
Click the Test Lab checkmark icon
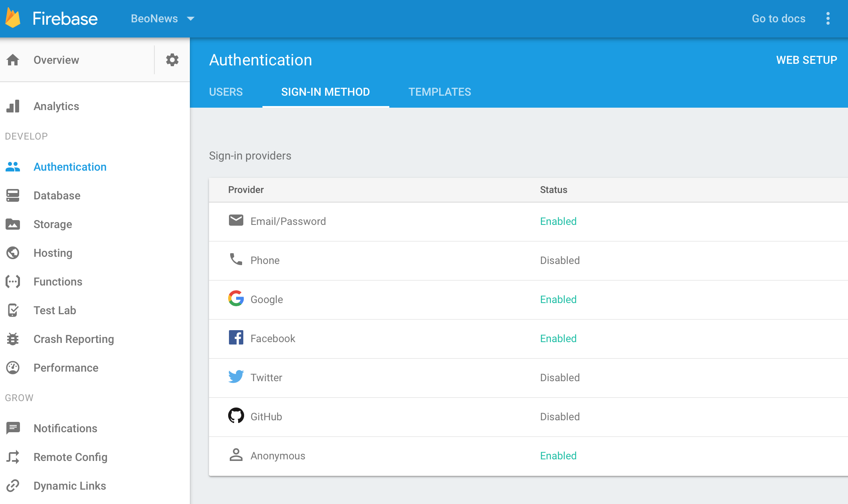click(x=13, y=310)
